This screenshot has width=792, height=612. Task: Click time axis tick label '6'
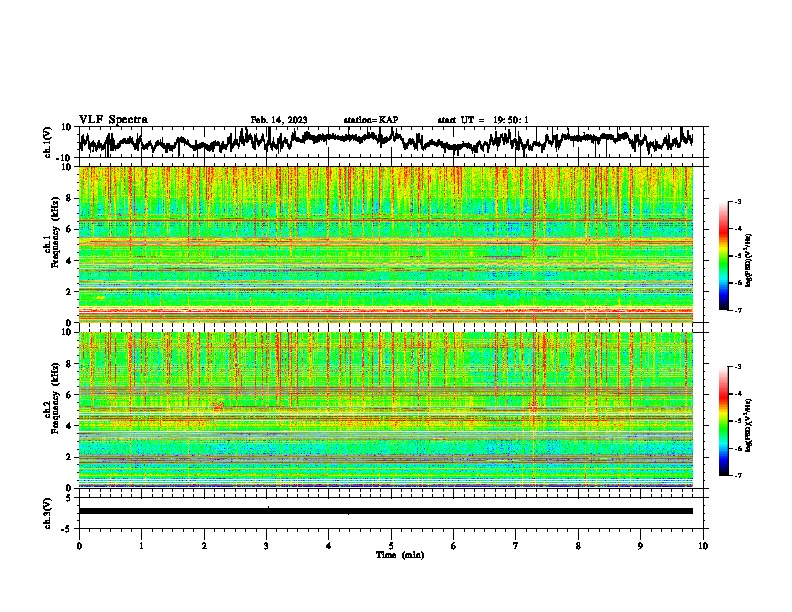pos(454,546)
